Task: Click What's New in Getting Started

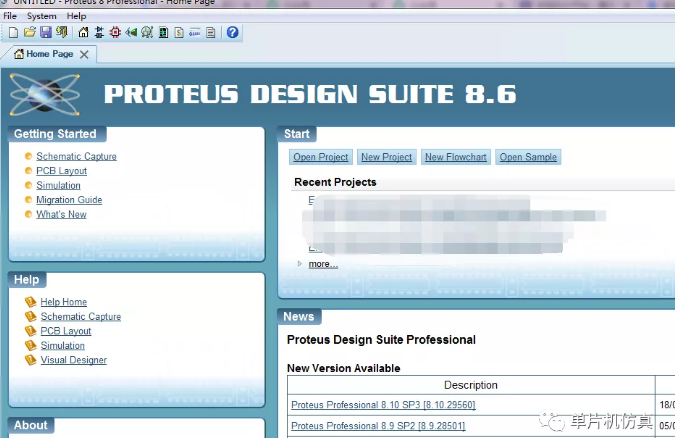Action: 61,214
